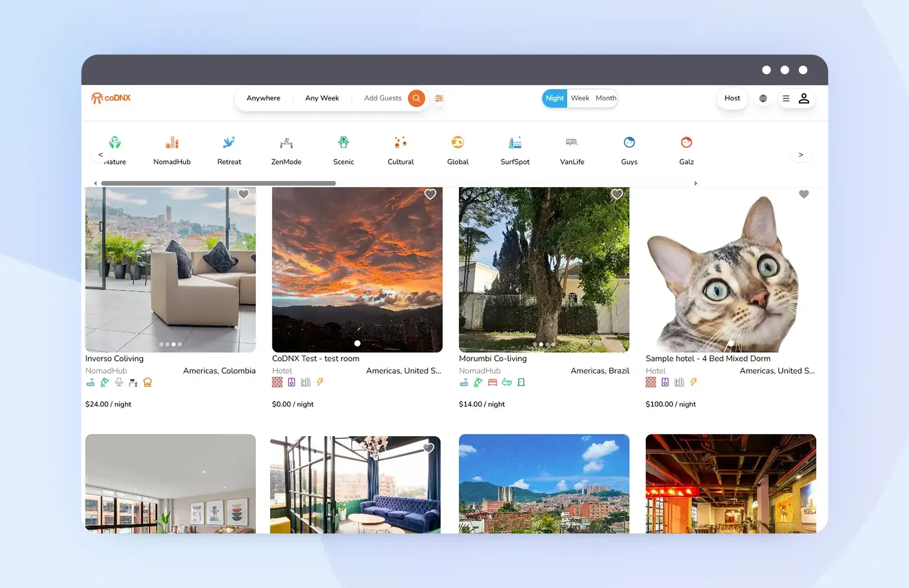Select the VanLife category icon
The width and height of the screenshot is (909, 588).
pyautogui.click(x=572, y=142)
